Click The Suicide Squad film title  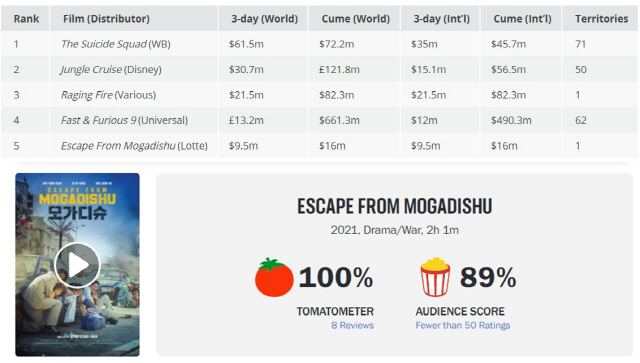(x=104, y=44)
